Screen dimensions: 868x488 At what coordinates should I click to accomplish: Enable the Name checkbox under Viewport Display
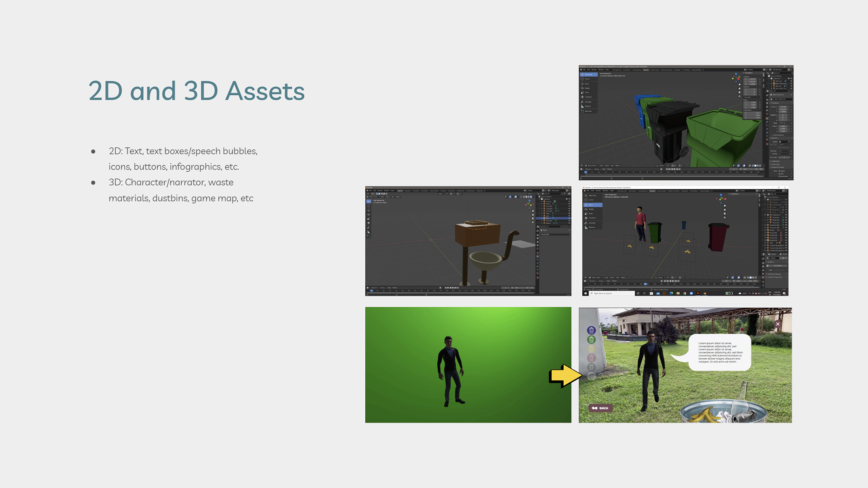point(779,171)
